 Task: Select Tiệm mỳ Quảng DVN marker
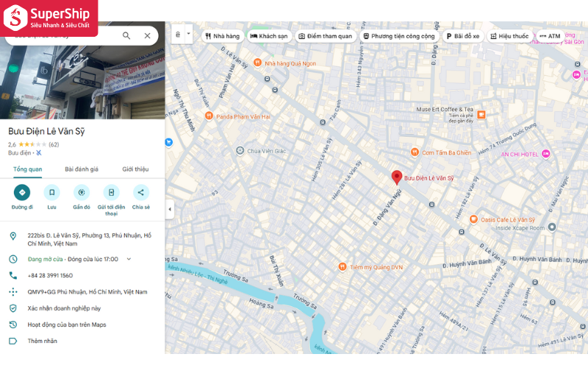342,266
